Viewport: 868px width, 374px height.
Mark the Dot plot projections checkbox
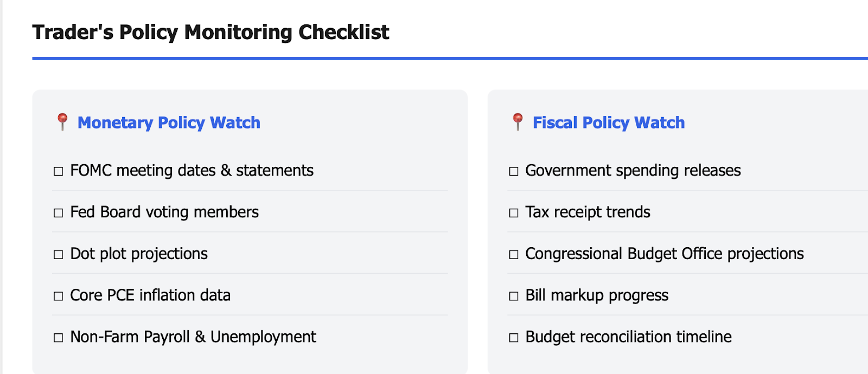tap(59, 255)
